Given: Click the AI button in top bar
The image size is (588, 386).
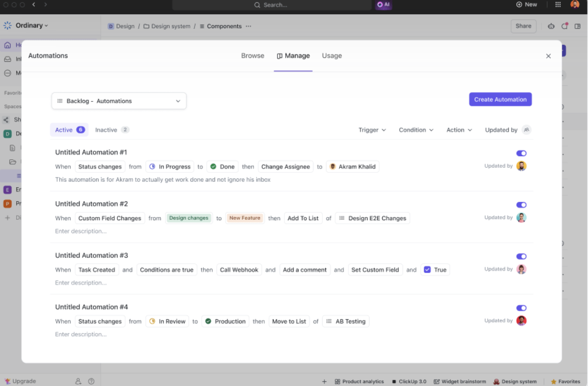Looking at the screenshot, I should pyautogui.click(x=384, y=5).
